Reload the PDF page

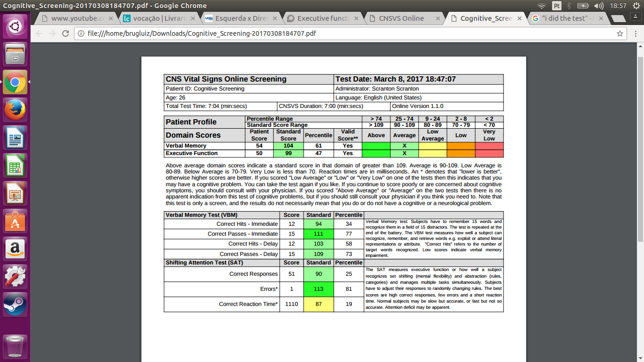coord(66,33)
